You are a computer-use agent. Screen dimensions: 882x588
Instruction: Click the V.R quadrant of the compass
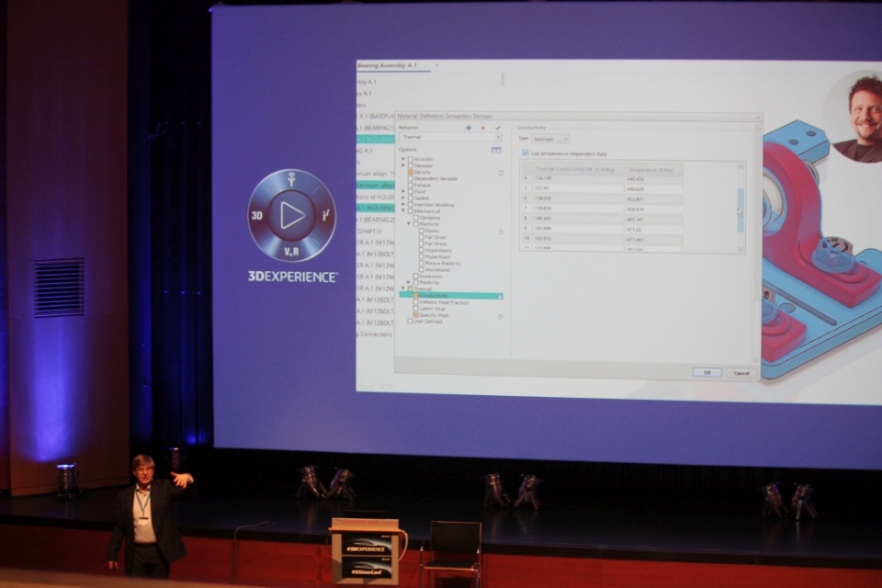[x=291, y=252]
